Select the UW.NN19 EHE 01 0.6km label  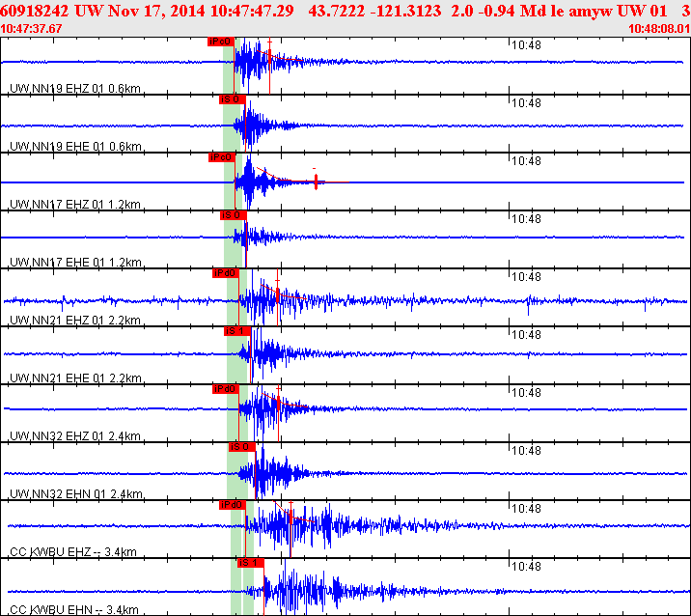point(75,146)
